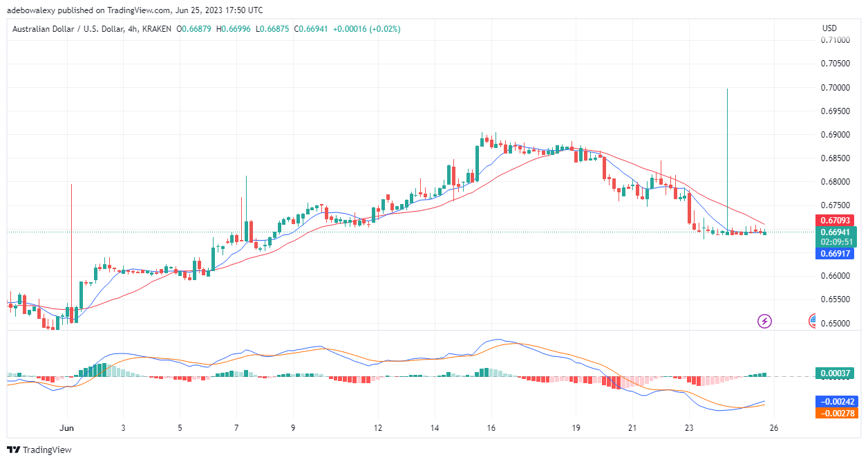Viewport: 868px width, 462px height.
Task: Click the TradingView logo at the bottom
Action: (39, 450)
